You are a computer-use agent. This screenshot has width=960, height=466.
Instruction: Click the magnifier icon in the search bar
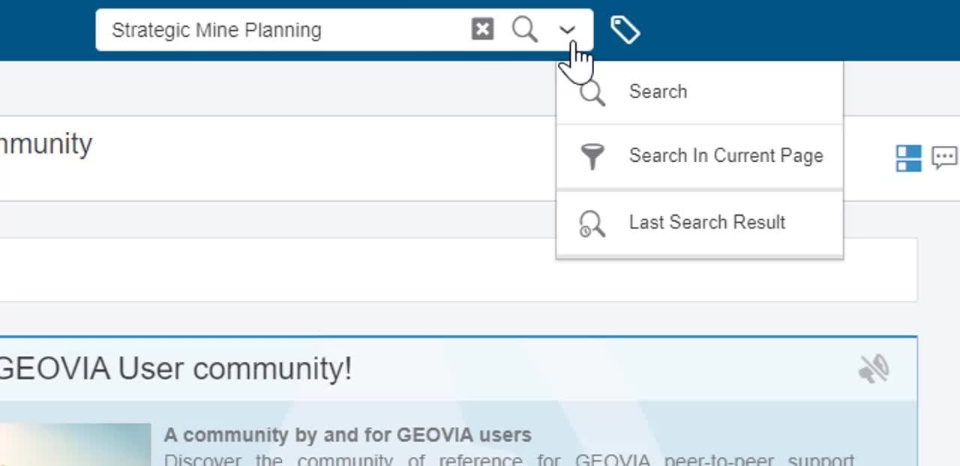524,29
